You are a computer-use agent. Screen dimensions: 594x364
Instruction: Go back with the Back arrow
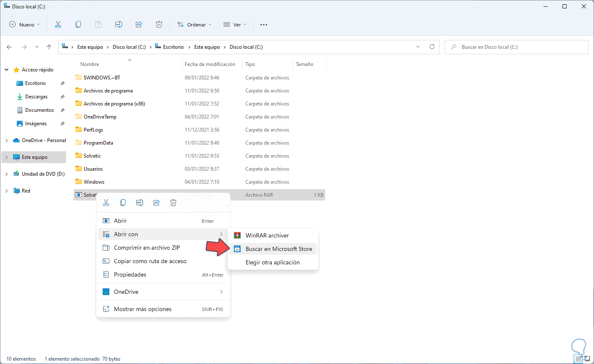click(9, 47)
